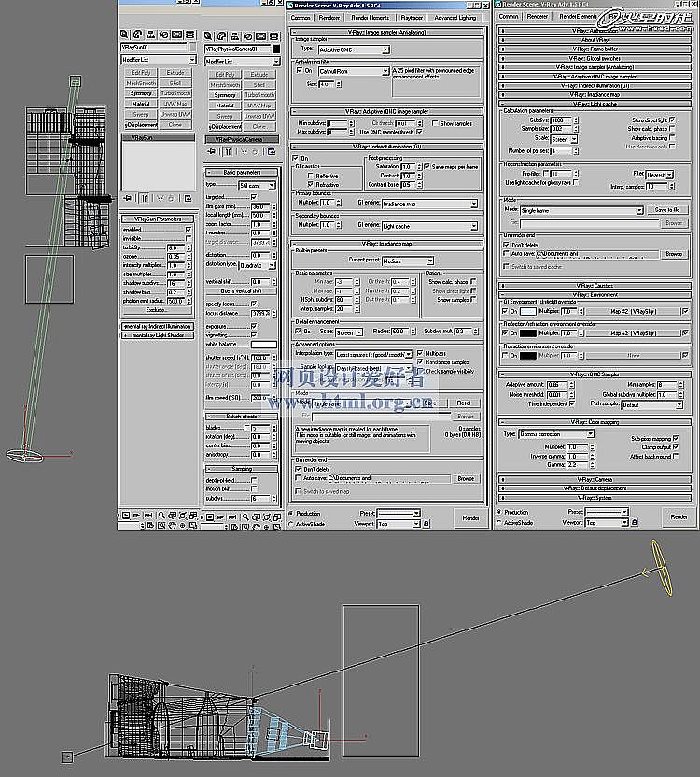Toggle VRaySun enabled checkbox
Screen dimensions: 700x777
click(189, 230)
